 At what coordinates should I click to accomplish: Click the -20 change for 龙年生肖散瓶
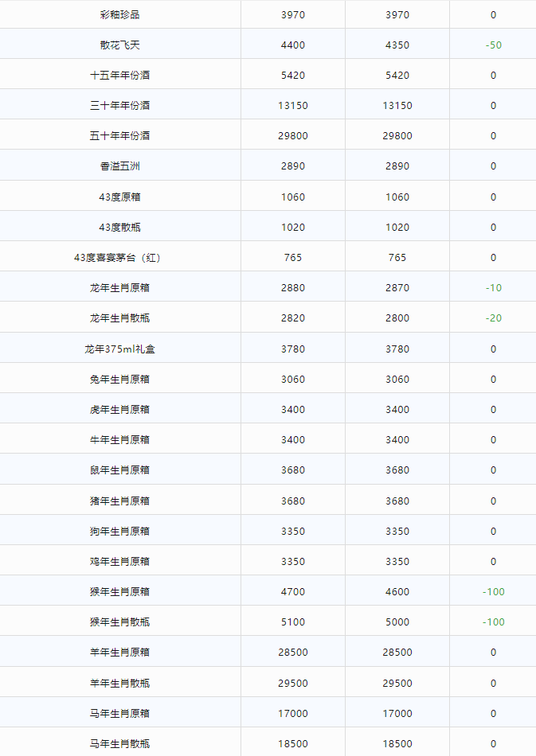pos(493,318)
